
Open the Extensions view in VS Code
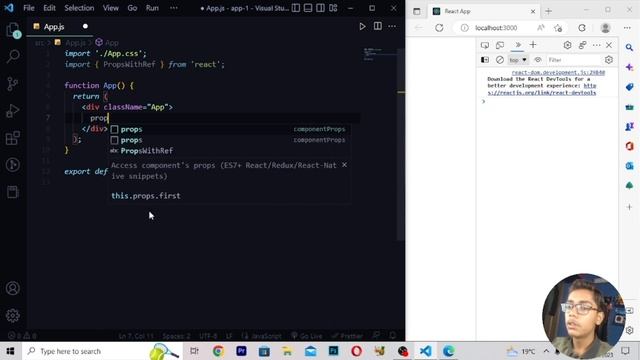tap(13, 138)
